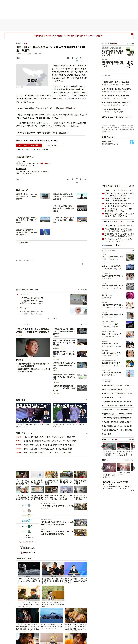Open ご案内 link beside 注目コンテンツ
The image size is (138, 644).
click(x=132, y=251)
